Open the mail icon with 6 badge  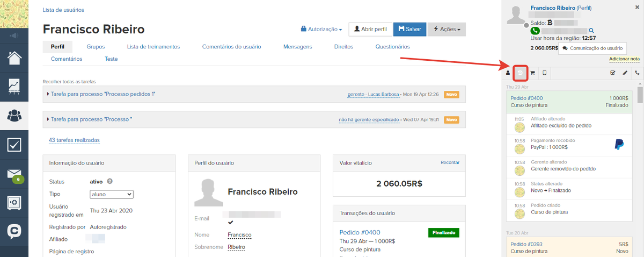click(x=14, y=174)
